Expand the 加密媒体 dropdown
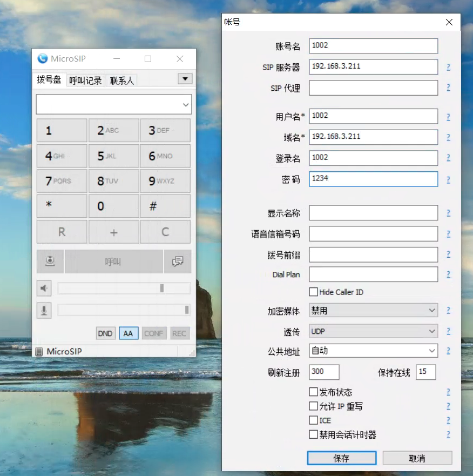Image resolution: width=473 pixels, height=476 pixels. pyautogui.click(x=373, y=311)
